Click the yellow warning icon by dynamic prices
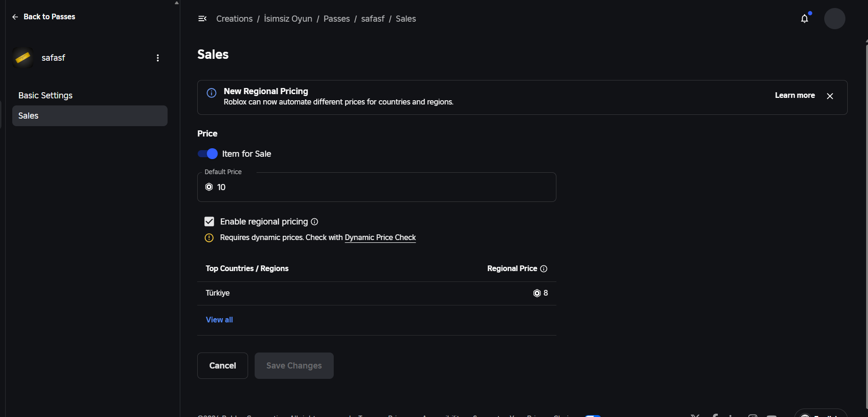The image size is (868, 417). 209,238
